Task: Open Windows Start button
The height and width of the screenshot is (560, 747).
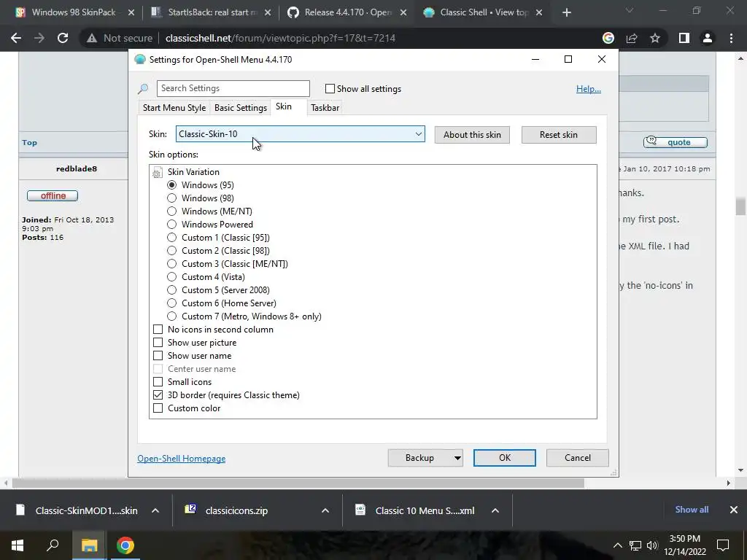Action: 18,545
